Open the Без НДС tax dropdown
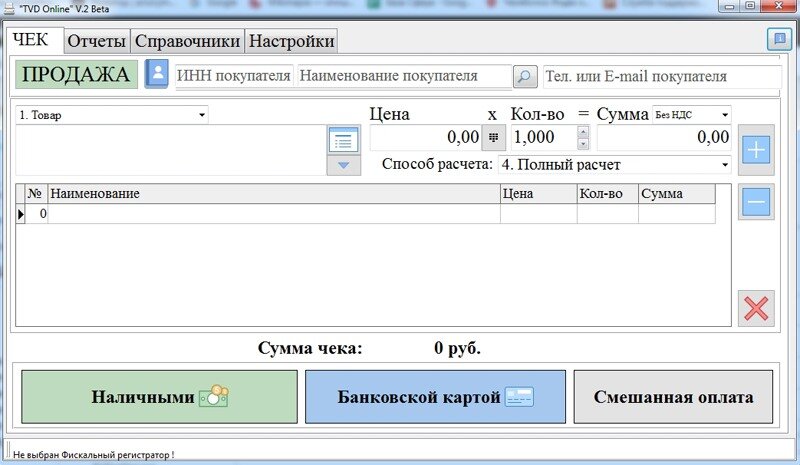This screenshot has height=465, width=800. point(691,115)
